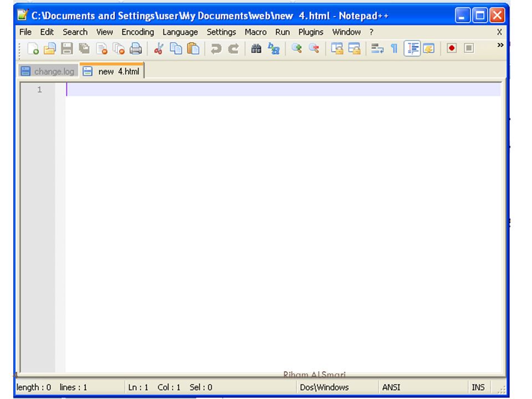Screen dimensions: 532x399
Task: Toggle indent guide display
Action: [x=412, y=49]
